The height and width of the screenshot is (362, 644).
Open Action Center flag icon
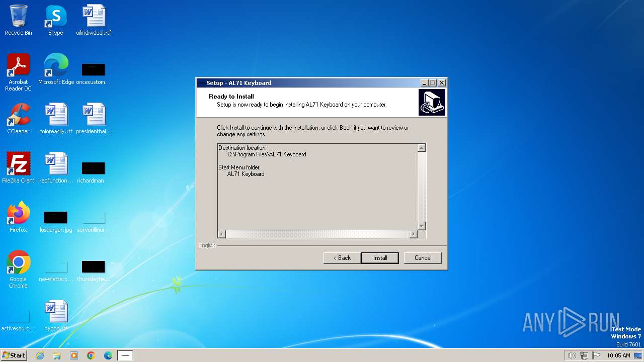(x=596, y=355)
